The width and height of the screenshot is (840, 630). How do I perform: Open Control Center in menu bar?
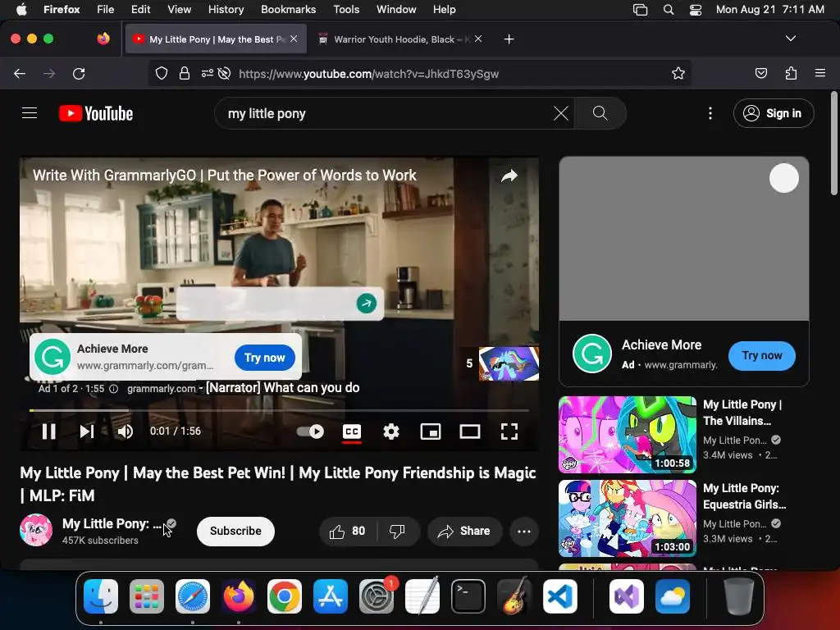click(696, 10)
